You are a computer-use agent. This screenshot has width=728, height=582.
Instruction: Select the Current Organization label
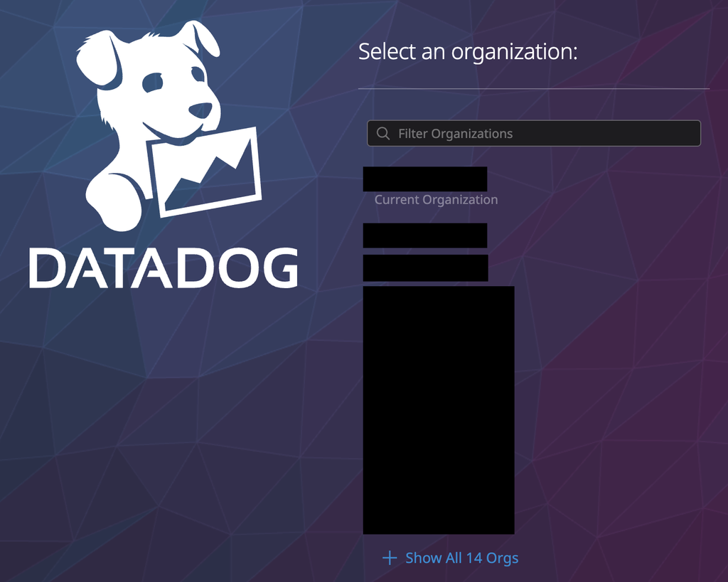(x=436, y=200)
